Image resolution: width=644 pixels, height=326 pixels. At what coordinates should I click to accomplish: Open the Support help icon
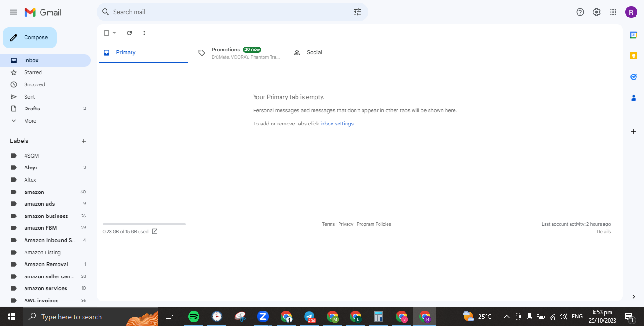pyautogui.click(x=580, y=12)
